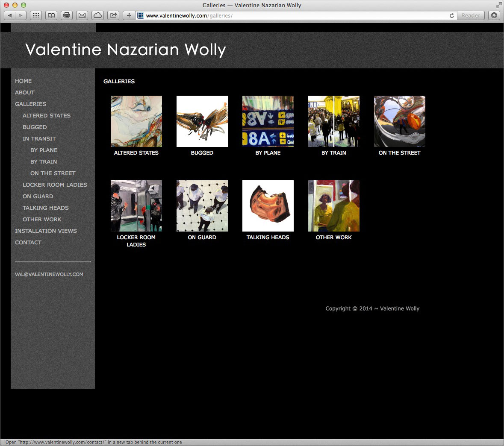This screenshot has width=504, height=446.
Task: Open the CONTACT sidebar link
Action: tap(28, 242)
